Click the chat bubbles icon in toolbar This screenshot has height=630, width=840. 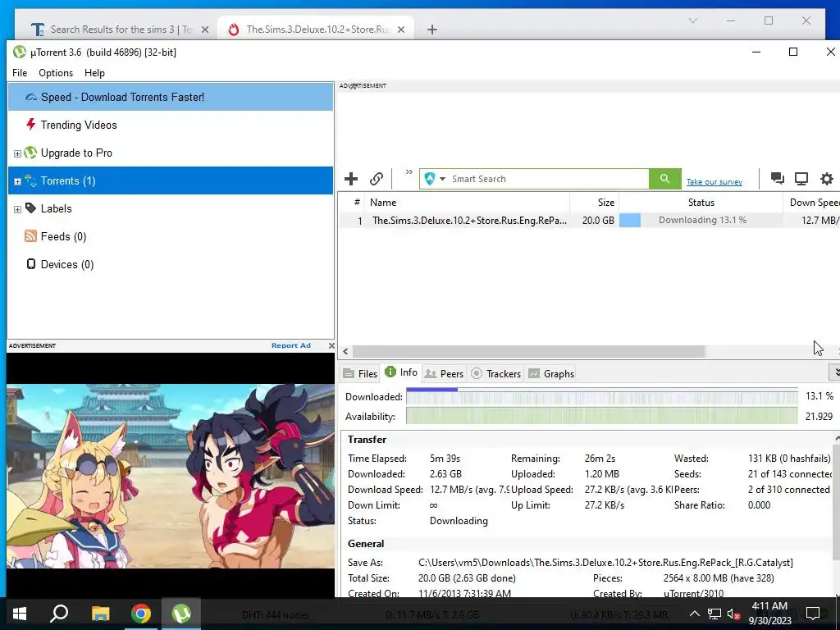click(x=778, y=178)
